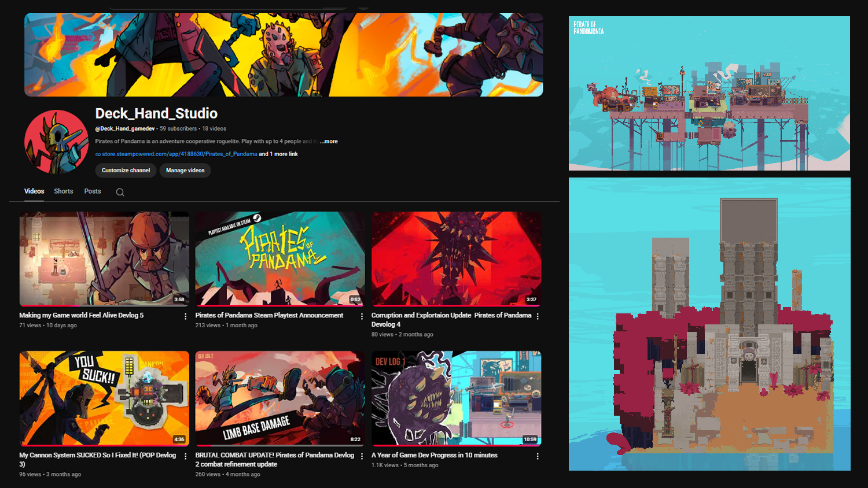This screenshot has width=868, height=488.
Task: Click title 'Corruption and Exploration Update Pirates of Pandama Devlog 4'
Action: pos(451,320)
